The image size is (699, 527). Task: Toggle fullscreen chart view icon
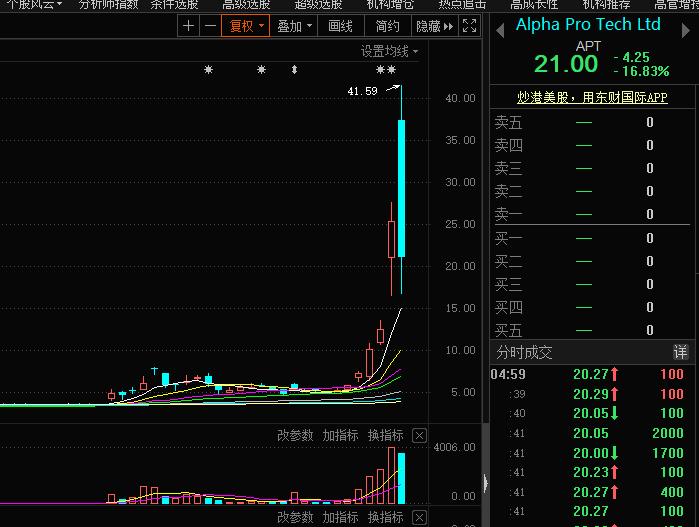point(469,26)
